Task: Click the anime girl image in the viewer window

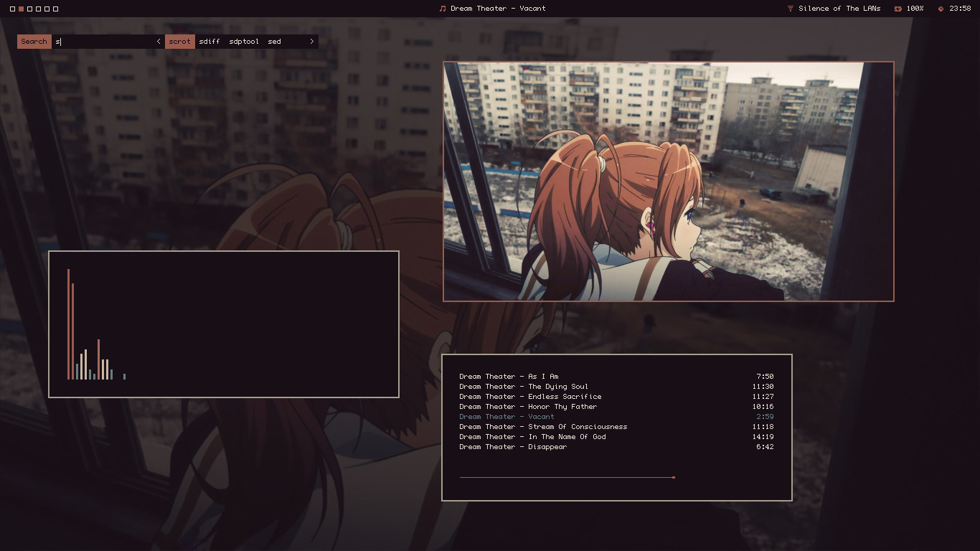Action: (669, 182)
